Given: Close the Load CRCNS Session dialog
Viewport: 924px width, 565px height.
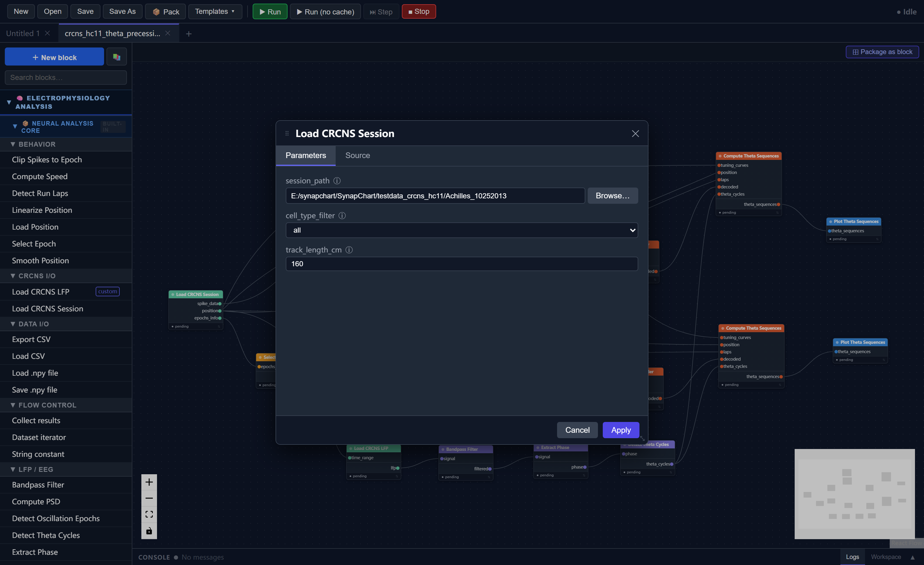Looking at the screenshot, I should click(x=635, y=133).
